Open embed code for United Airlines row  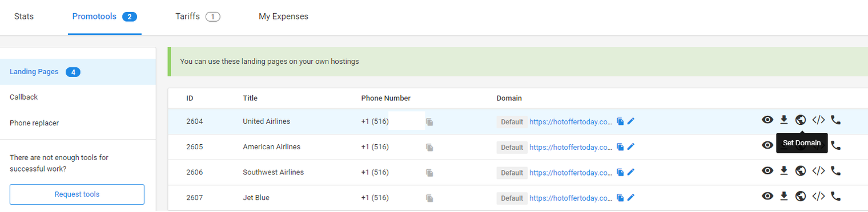[818, 120]
